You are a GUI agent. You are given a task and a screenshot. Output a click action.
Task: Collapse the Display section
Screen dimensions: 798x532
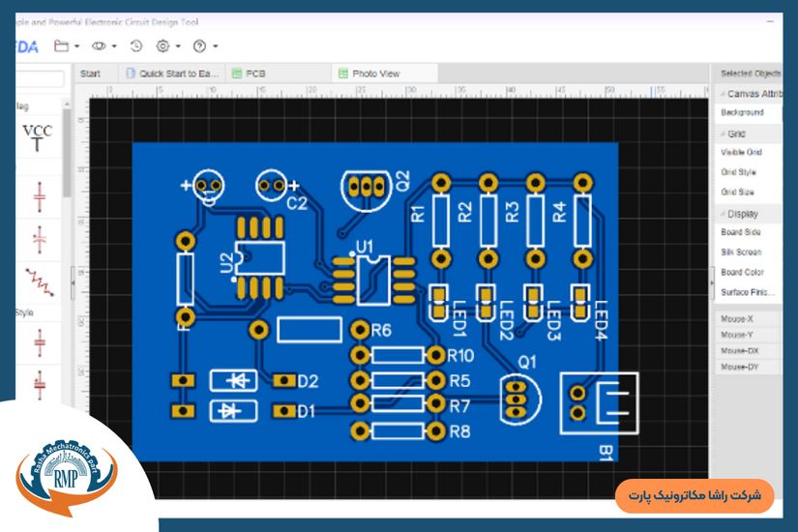[x=723, y=214]
